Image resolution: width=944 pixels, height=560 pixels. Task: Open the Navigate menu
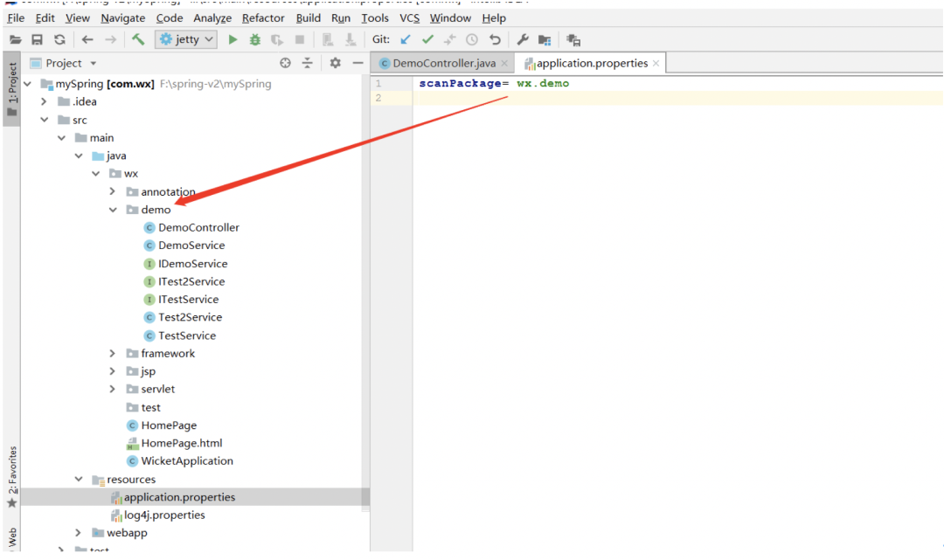click(x=123, y=18)
